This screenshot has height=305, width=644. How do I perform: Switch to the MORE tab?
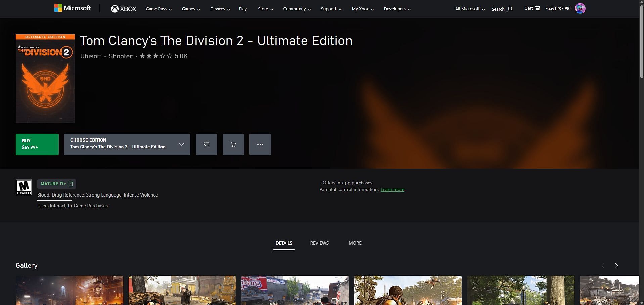[x=355, y=243]
